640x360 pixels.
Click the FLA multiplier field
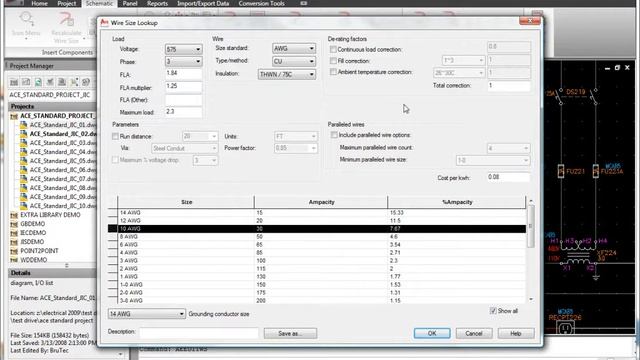tap(183, 87)
